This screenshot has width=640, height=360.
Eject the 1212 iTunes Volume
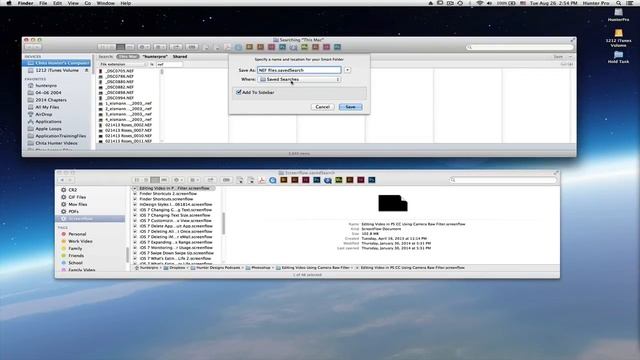[x=86, y=70]
